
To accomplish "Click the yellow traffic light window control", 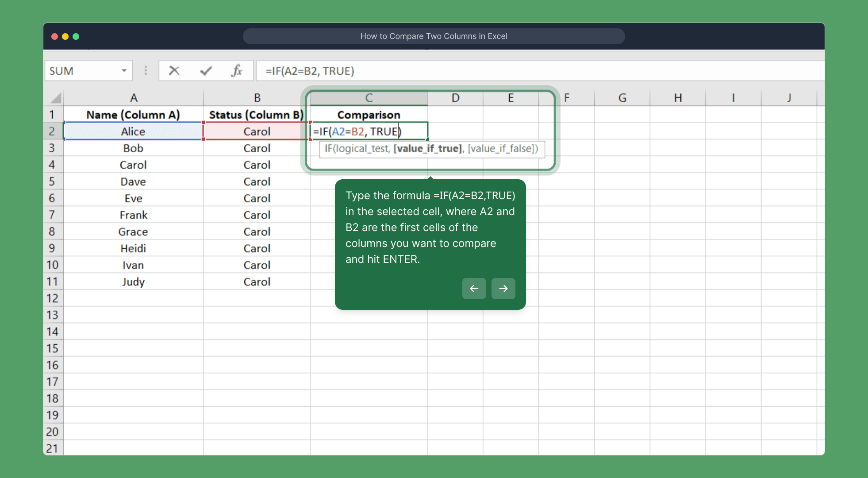I will click(65, 36).
